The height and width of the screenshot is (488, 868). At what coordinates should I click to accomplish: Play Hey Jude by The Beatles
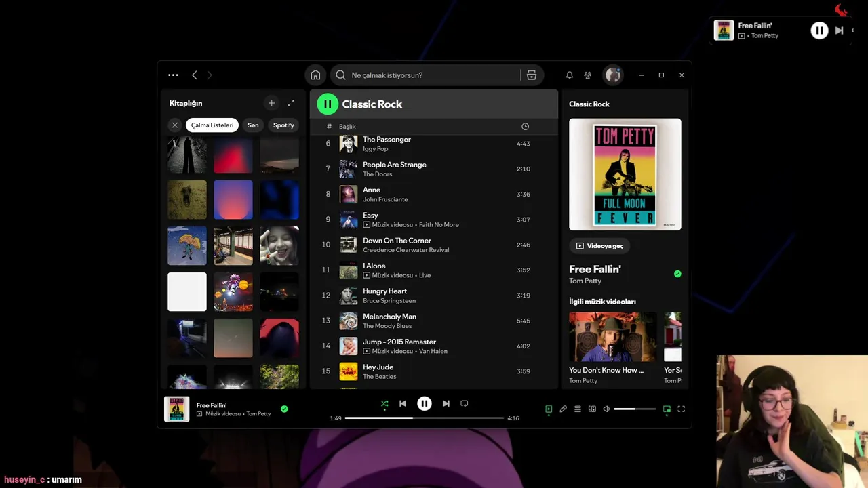point(434,371)
